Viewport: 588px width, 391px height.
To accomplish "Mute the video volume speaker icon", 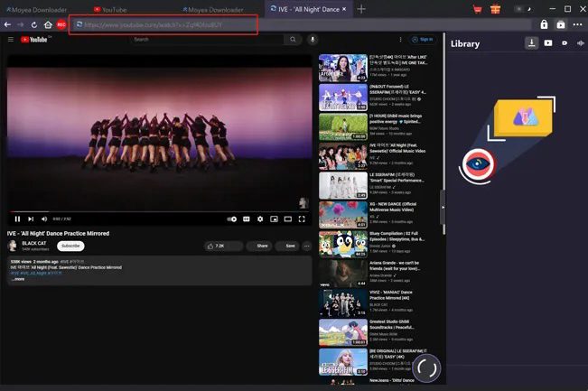I will coord(43,219).
